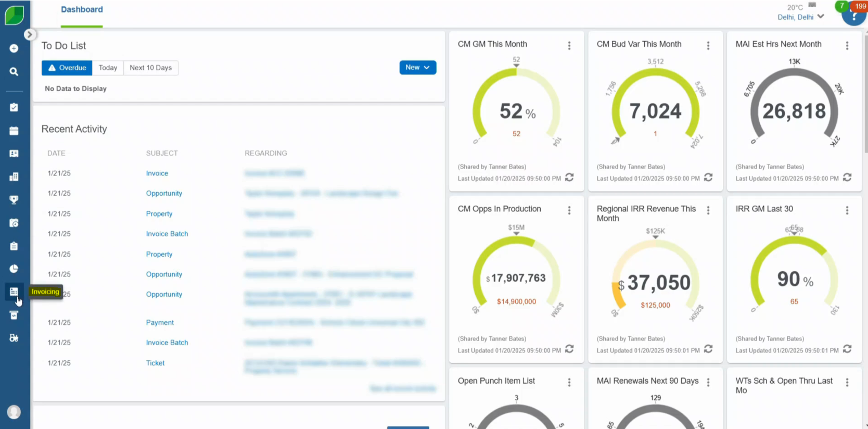Open the help question mark icon
This screenshot has width=868, height=429.
point(854,16)
